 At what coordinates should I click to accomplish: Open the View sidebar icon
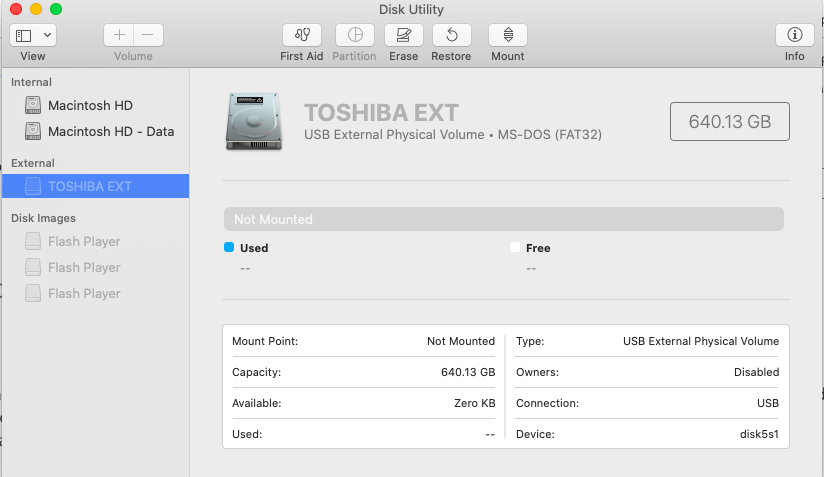coord(24,35)
